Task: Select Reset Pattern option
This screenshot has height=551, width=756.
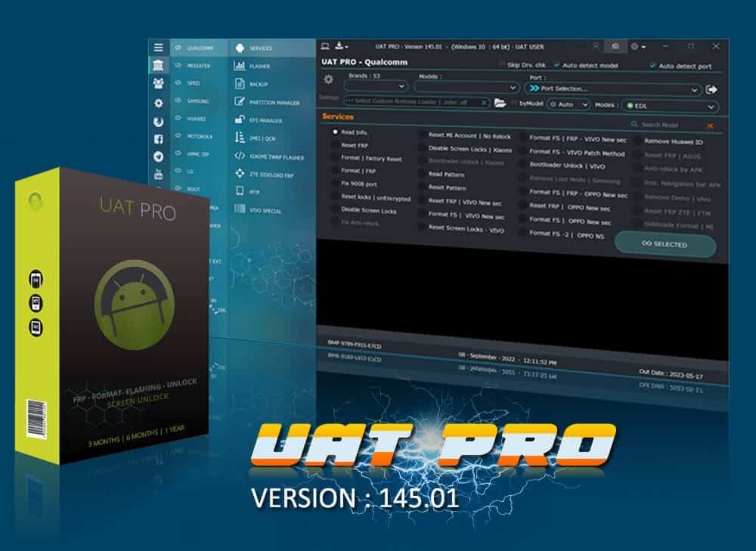Action: point(442,187)
